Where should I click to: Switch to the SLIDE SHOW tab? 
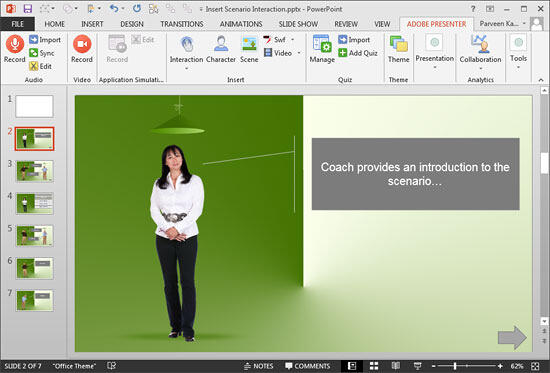click(x=298, y=24)
